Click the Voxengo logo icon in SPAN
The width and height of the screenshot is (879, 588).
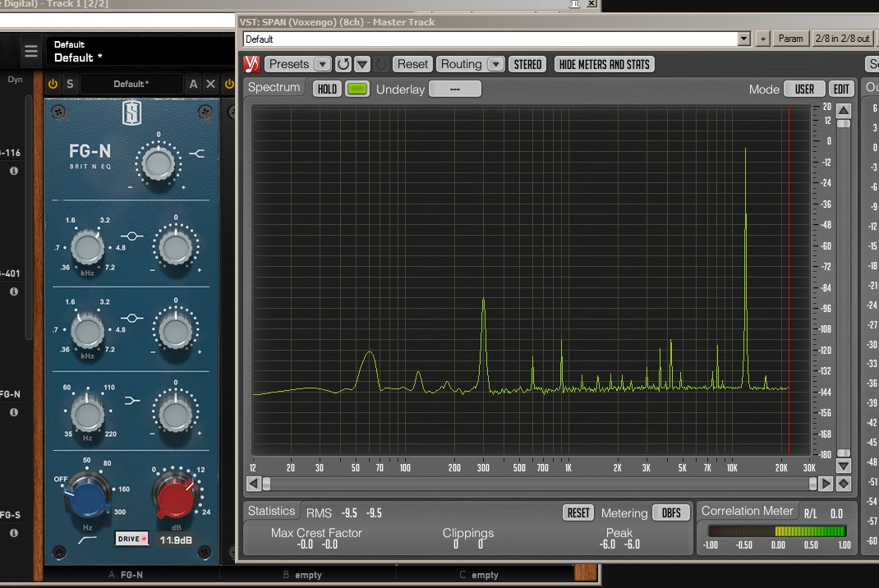pyautogui.click(x=251, y=64)
